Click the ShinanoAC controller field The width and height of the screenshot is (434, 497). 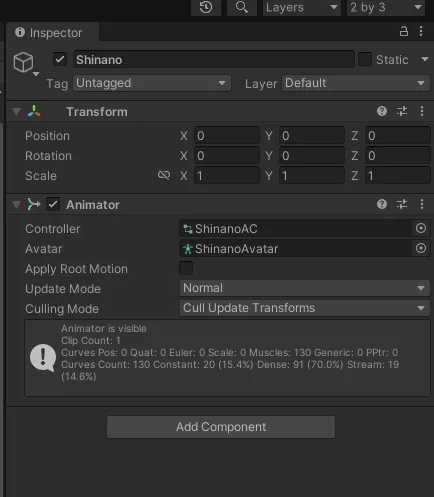click(x=296, y=229)
